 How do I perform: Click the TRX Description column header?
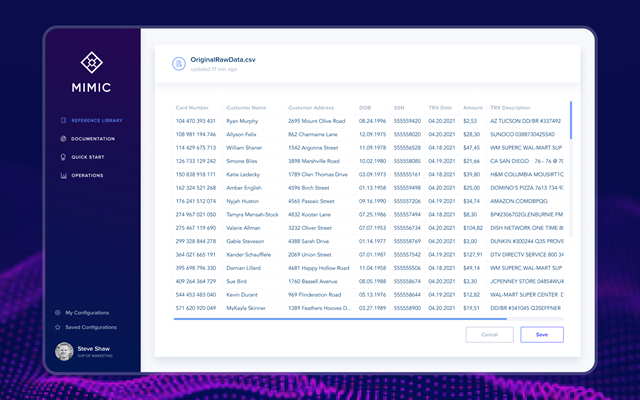point(510,108)
